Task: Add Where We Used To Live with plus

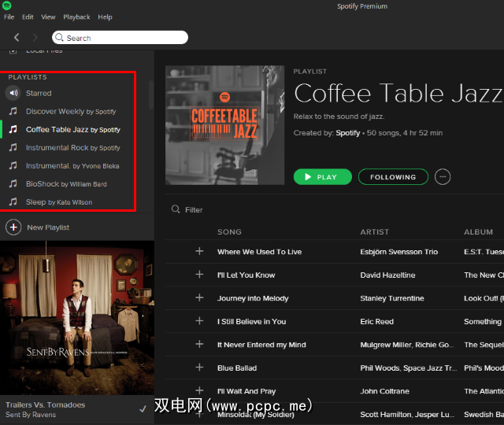Action: (199, 251)
